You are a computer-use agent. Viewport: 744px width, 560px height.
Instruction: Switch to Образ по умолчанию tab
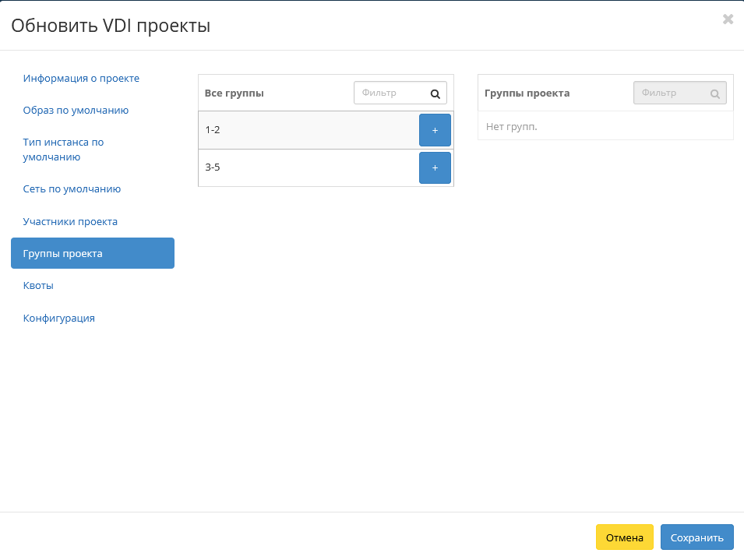76,110
